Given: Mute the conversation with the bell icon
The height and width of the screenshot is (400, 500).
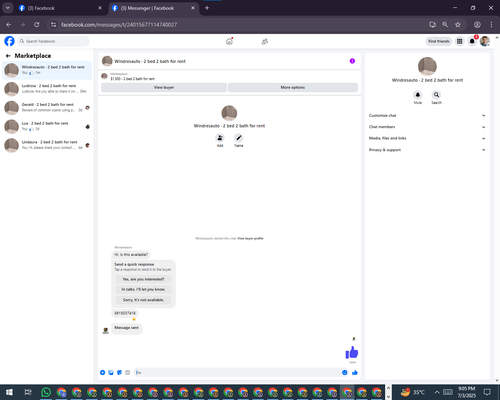Looking at the screenshot, I should pyautogui.click(x=418, y=95).
